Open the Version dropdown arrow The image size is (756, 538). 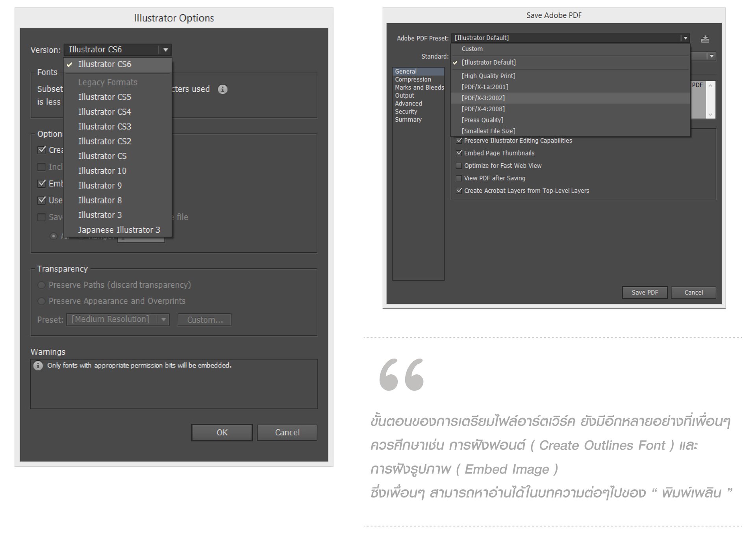point(165,50)
